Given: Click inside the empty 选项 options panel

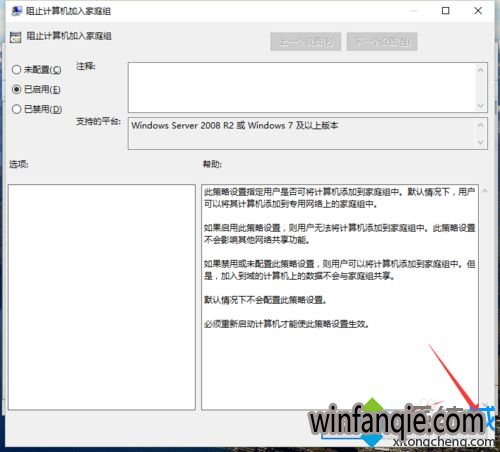Looking at the screenshot, I should coord(102,297).
